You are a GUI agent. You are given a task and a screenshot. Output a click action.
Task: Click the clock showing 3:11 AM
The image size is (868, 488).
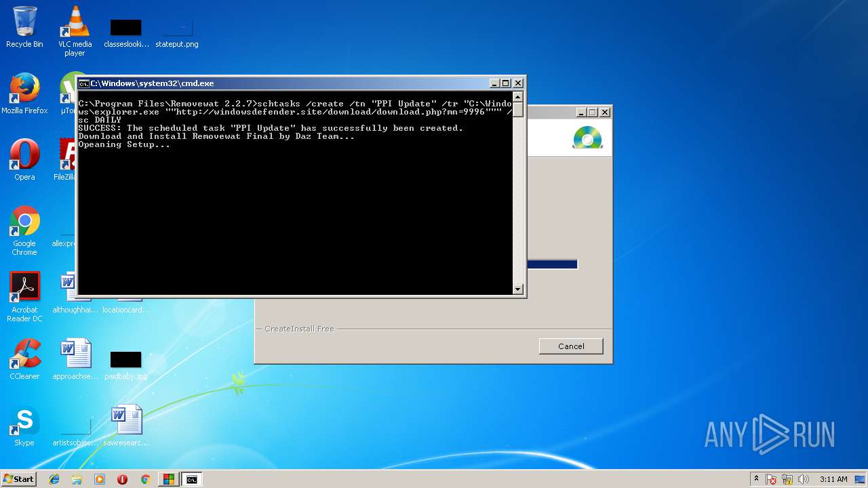[833, 479]
